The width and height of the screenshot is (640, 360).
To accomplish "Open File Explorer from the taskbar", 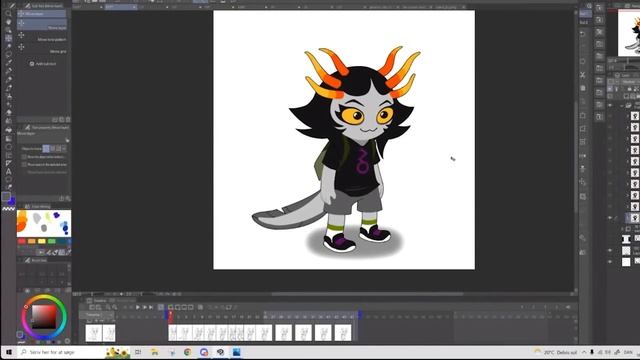I will [155, 352].
